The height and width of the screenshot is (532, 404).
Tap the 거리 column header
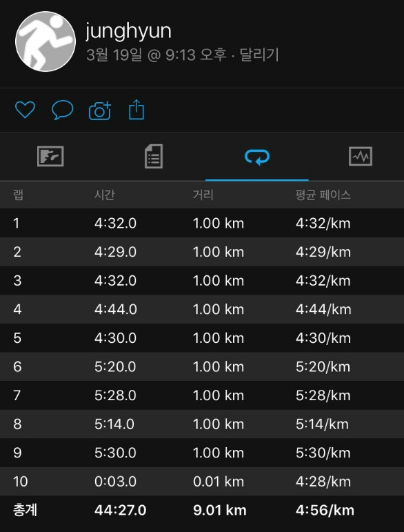click(203, 195)
